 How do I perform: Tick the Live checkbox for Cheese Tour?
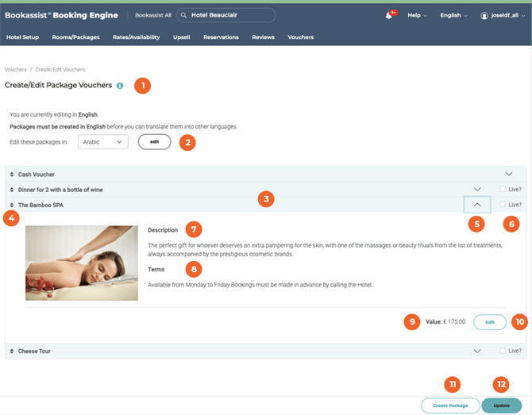coord(503,351)
